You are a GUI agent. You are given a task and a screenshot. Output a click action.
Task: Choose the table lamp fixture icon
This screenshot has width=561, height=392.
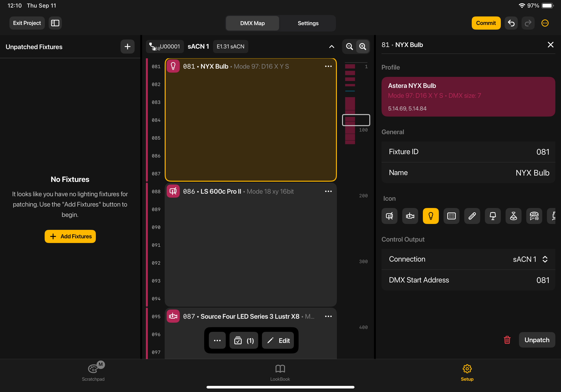tap(493, 216)
